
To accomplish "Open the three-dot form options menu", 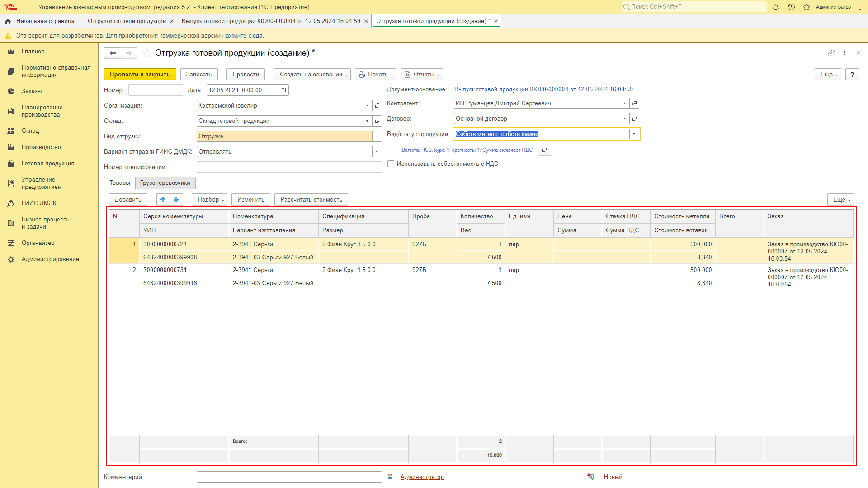I will pos(845,53).
